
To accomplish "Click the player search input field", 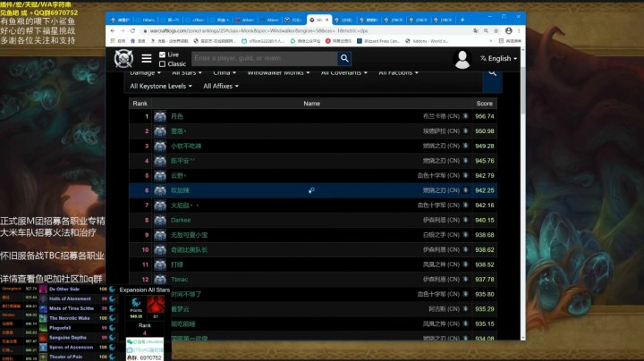I will (x=265, y=58).
